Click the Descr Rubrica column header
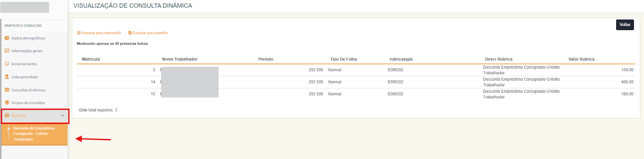 click(499, 59)
